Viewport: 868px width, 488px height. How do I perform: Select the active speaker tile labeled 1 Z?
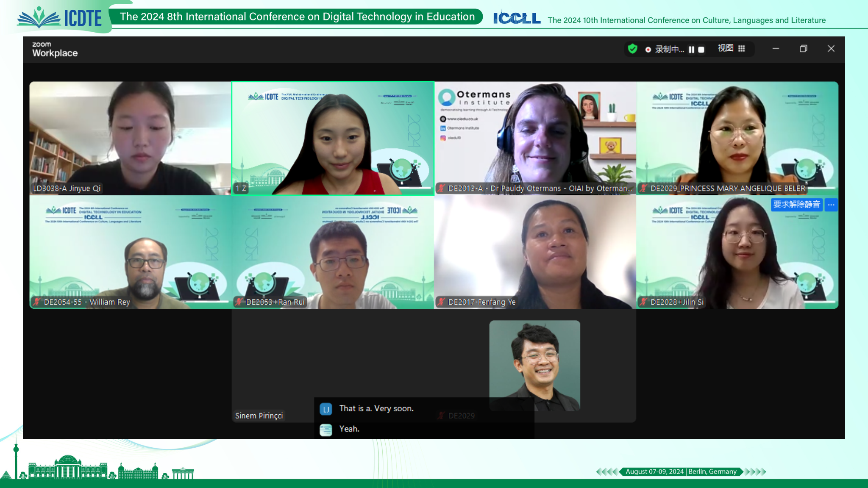point(333,138)
